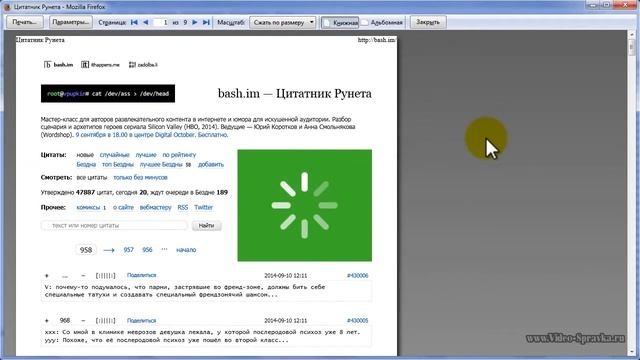Click Поделиться on quote #430005

pyautogui.click(x=141, y=320)
